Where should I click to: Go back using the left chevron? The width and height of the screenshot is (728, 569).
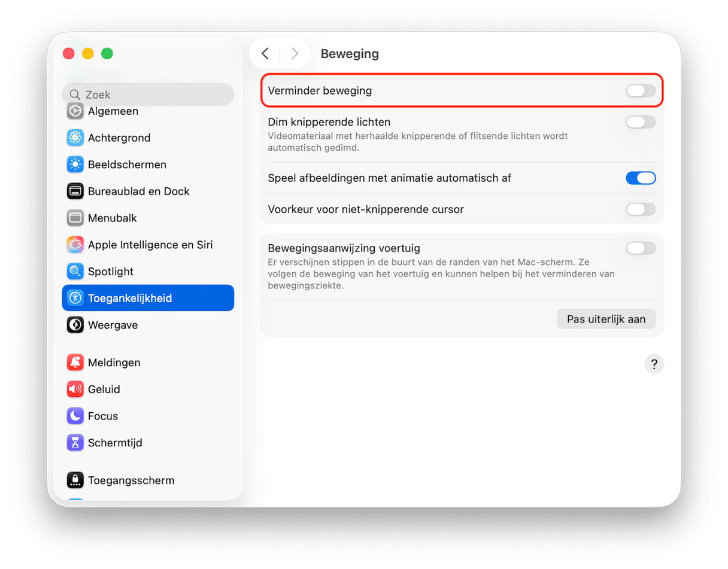tap(265, 54)
